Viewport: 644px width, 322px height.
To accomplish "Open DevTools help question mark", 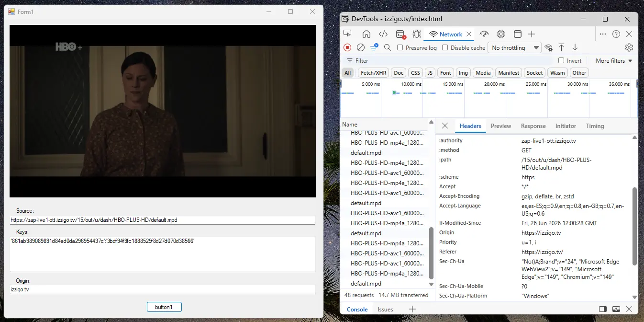I will [616, 34].
